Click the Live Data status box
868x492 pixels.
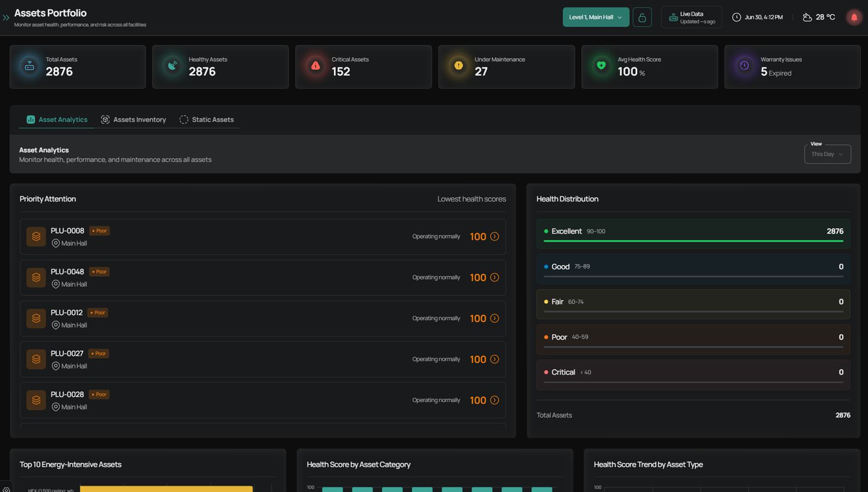point(692,17)
